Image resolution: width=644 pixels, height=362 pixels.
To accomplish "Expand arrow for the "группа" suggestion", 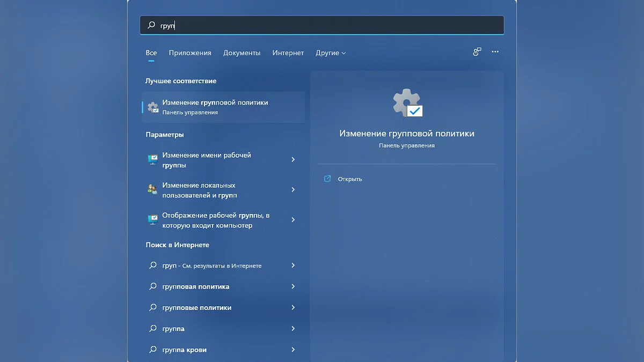I will [x=293, y=328].
